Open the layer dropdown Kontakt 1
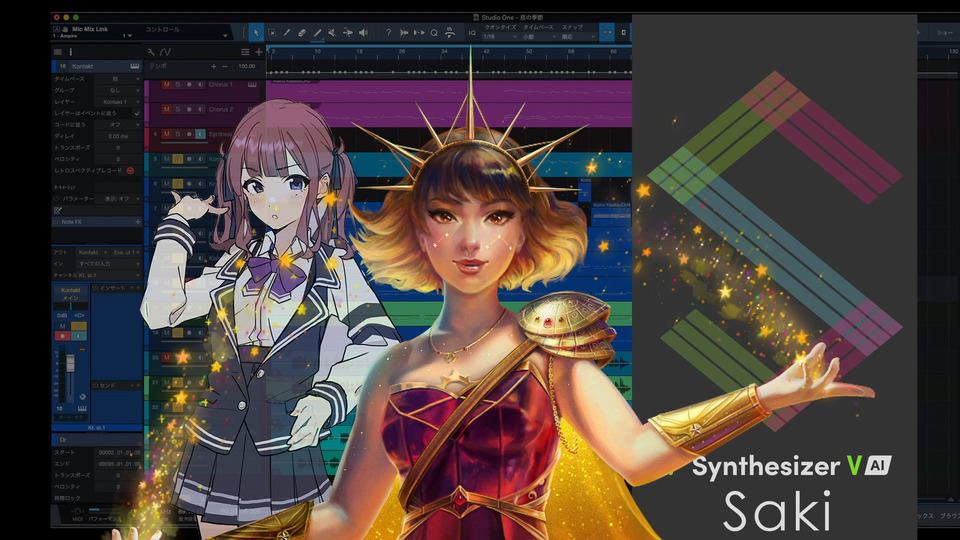The width and height of the screenshot is (960, 540). (x=118, y=102)
